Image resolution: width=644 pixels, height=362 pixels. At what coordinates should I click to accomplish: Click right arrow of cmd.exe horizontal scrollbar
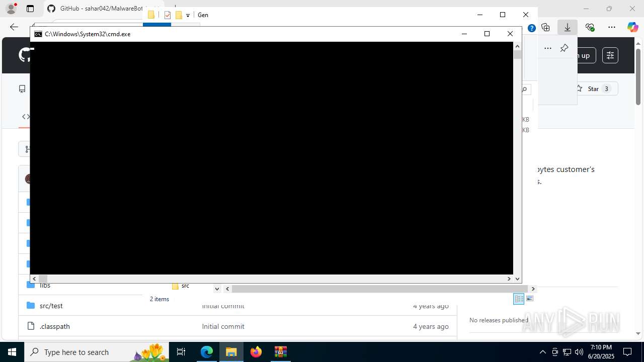pyautogui.click(x=509, y=279)
